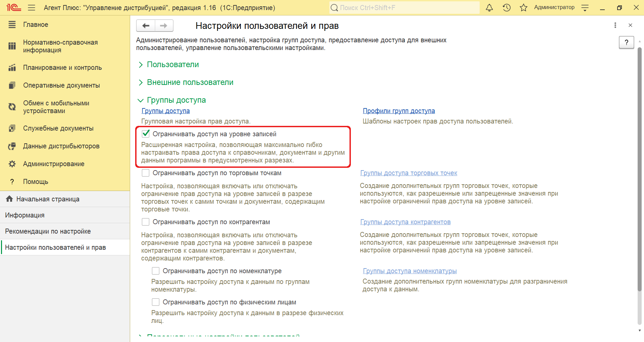This screenshot has width=644, height=342.
Task: Click the scrollbar up arrow
Action: tap(639, 41)
